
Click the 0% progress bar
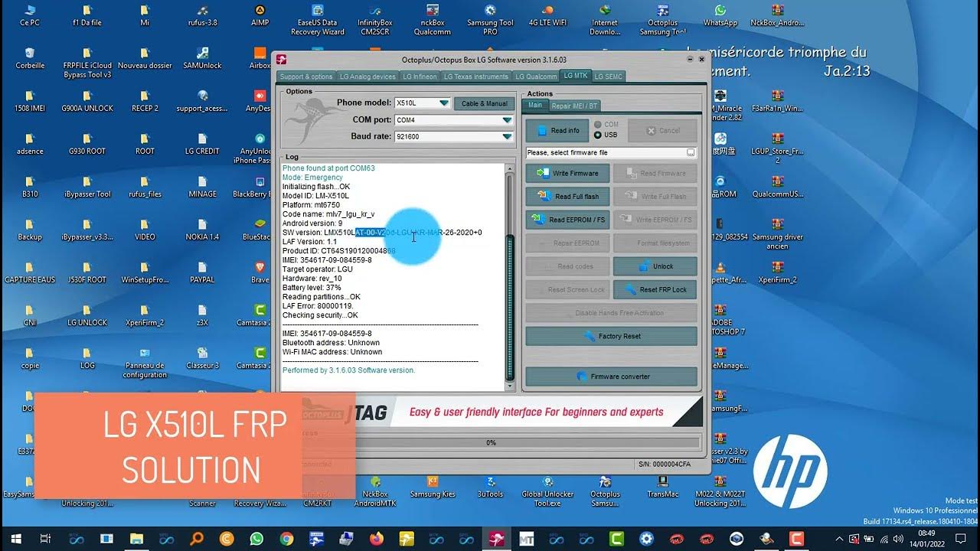pos(491,442)
